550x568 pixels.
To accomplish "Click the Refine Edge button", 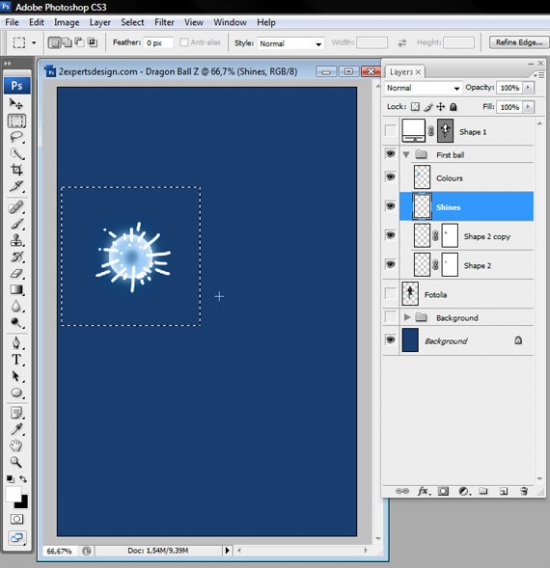I will pyautogui.click(x=519, y=42).
